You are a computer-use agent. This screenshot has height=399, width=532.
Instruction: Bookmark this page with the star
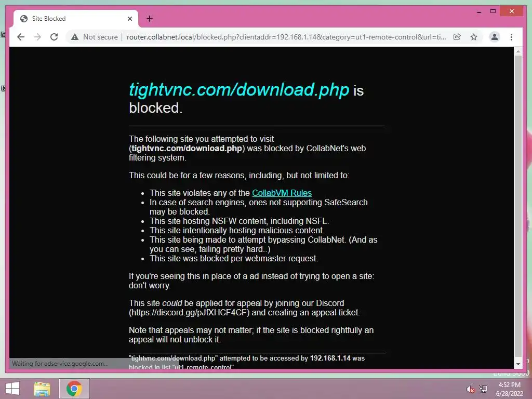(474, 37)
